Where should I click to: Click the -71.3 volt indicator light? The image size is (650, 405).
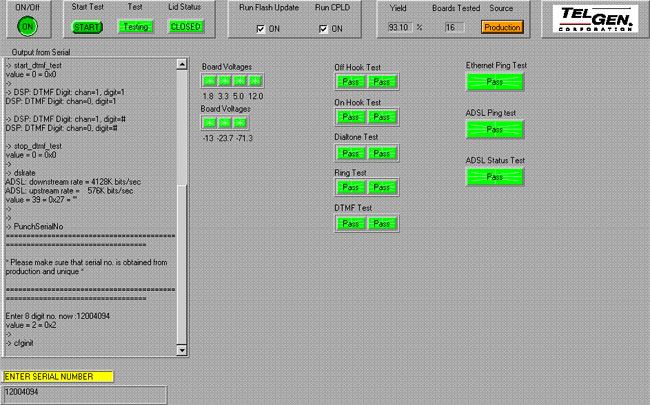[240, 123]
